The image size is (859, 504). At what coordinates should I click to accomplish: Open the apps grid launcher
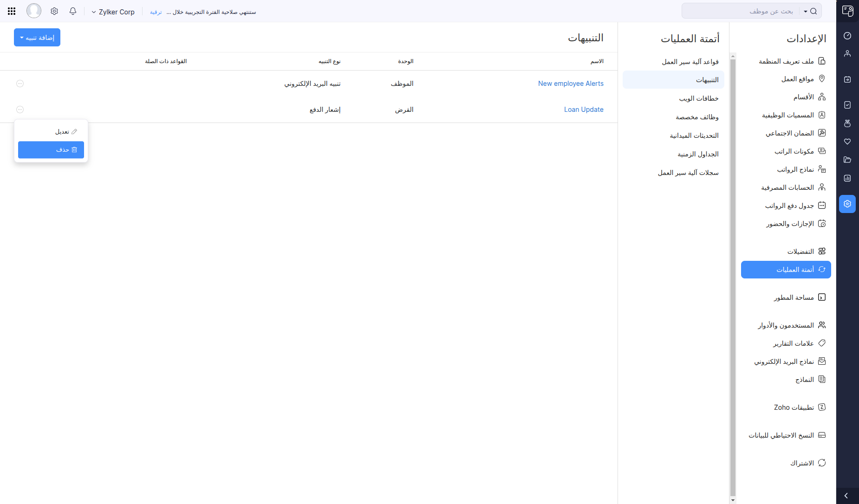[12, 11]
